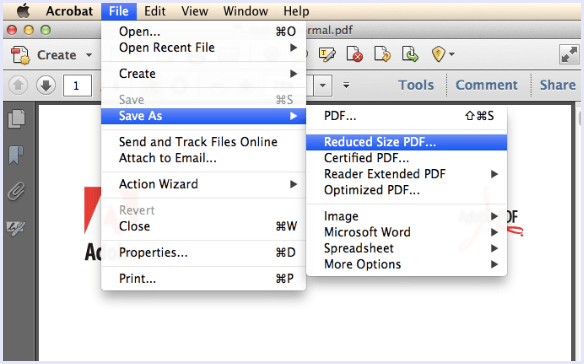Image resolution: width=584 pixels, height=364 pixels.
Task: Select Reduced Size PDF...
Action: (406, 142)
